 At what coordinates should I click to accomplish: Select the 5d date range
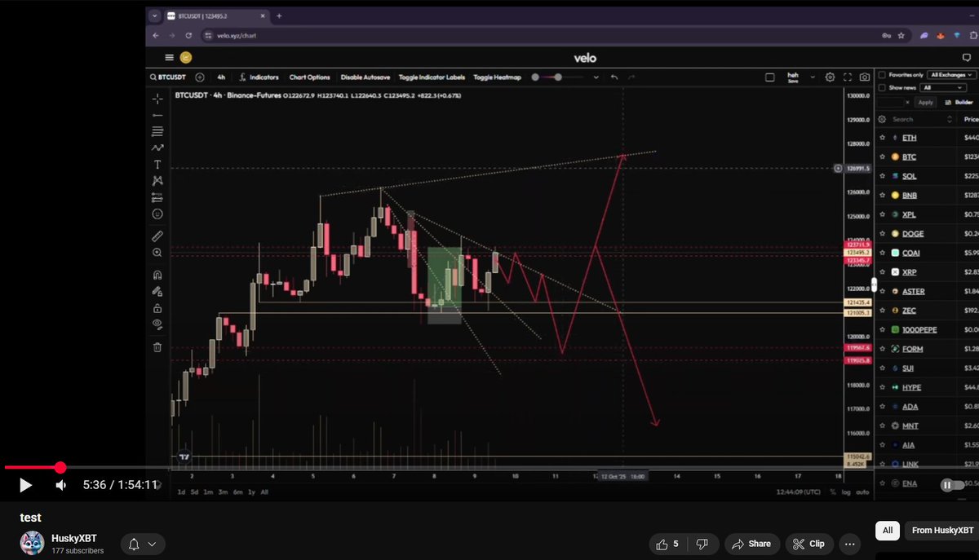[x=194, y=492]
